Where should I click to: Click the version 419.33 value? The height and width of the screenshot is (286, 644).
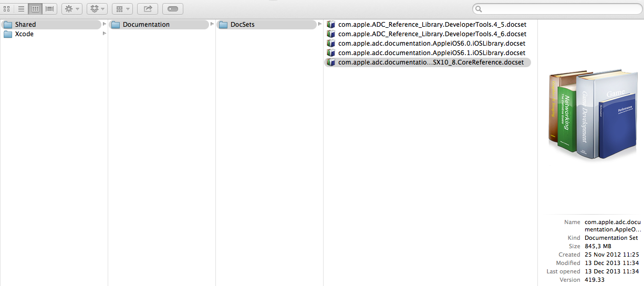click(x=594, y=280)
